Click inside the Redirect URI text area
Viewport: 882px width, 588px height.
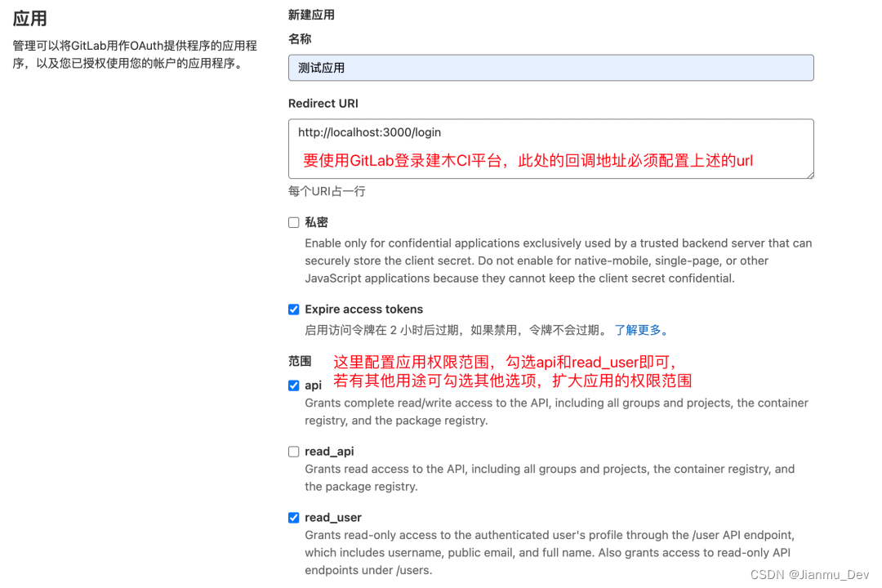(550, 149)
